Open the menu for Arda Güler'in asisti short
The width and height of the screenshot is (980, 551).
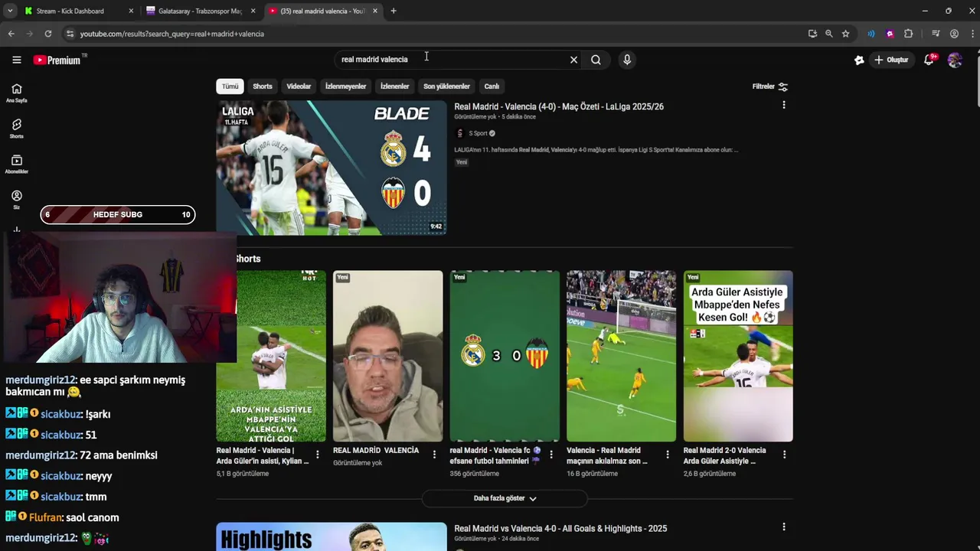click(317, 455)
